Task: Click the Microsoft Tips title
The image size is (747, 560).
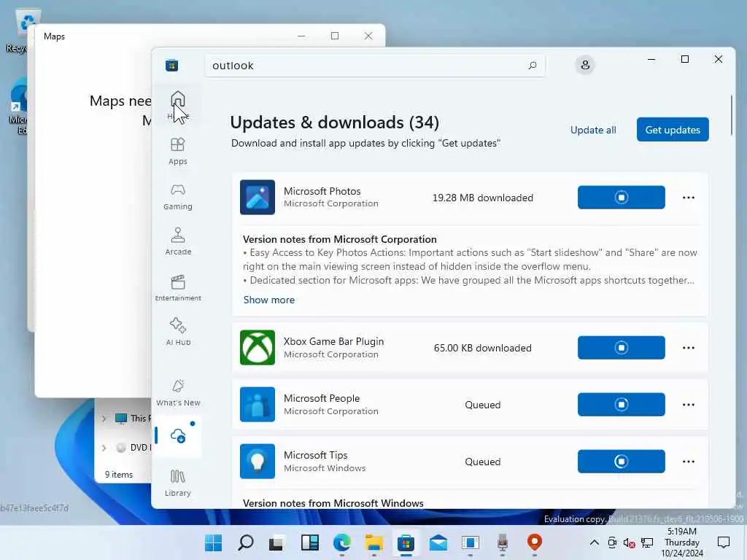Action: click(x=315, y=455)
